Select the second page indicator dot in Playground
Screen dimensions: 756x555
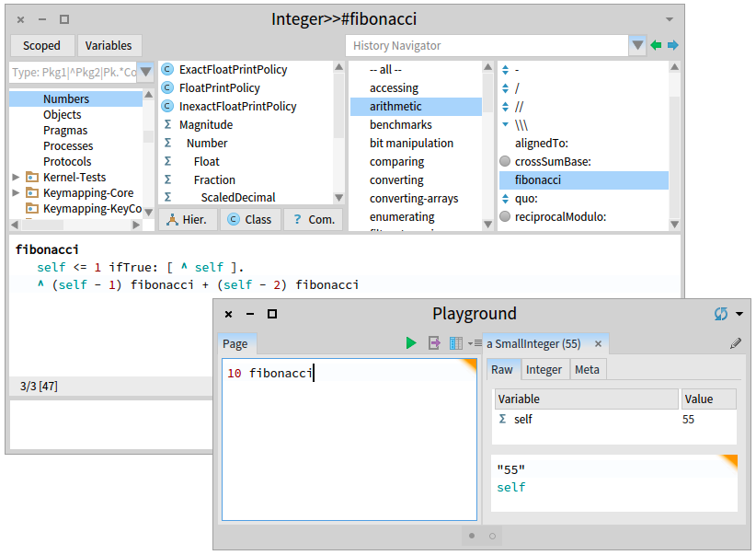point(492,536)
